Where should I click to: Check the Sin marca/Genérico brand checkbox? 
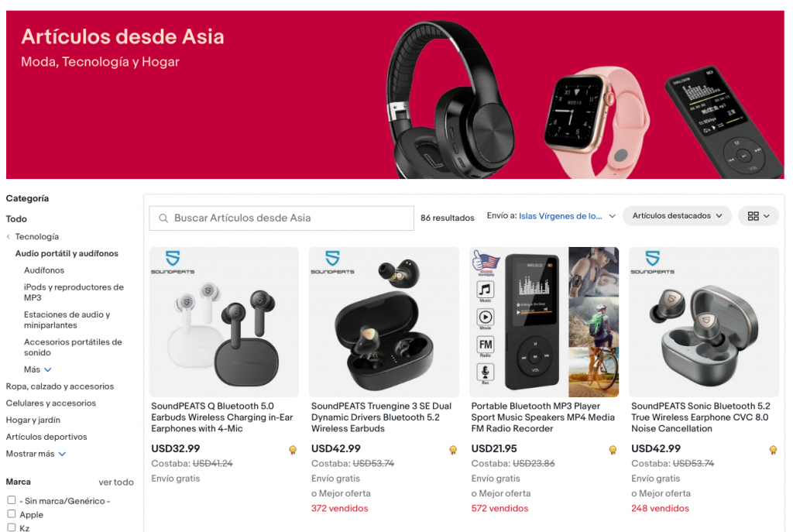click(12, 499)
